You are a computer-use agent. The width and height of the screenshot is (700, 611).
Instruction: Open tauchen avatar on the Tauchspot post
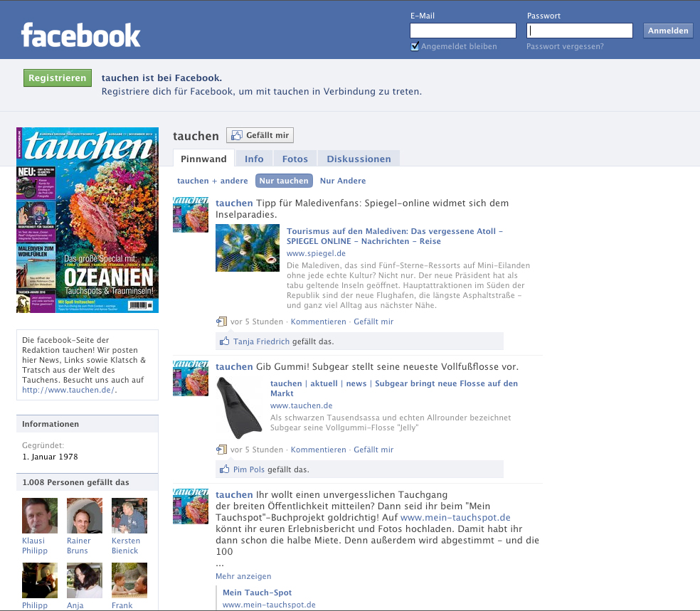[x=191, y=506]
